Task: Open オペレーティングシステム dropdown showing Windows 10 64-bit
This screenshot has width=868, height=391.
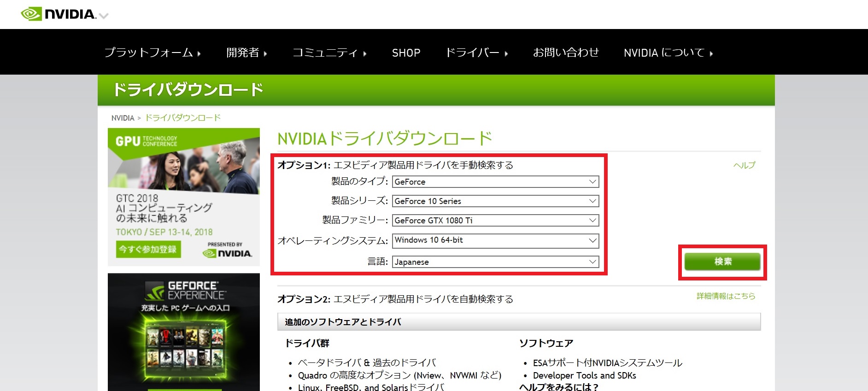Action: 495,240
